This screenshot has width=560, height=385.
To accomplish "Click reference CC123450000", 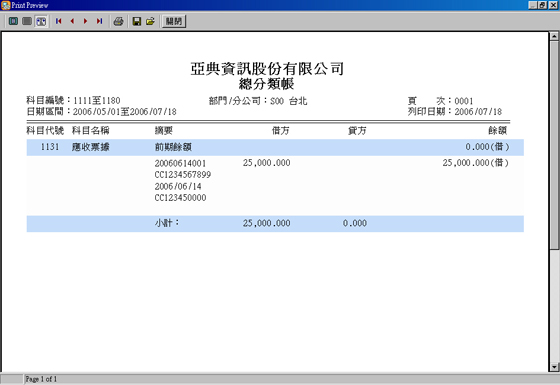I will [180, 198].
